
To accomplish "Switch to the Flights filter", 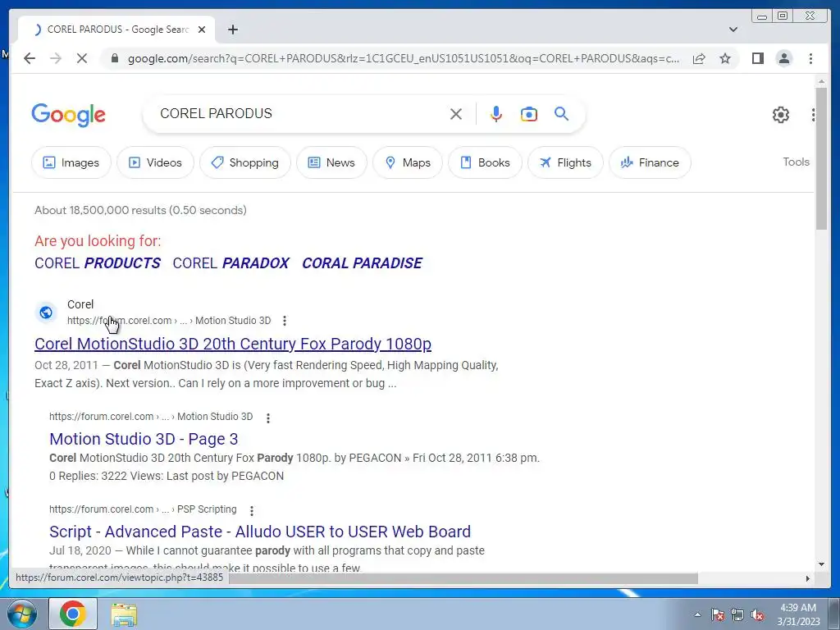I will pos(566,162).
